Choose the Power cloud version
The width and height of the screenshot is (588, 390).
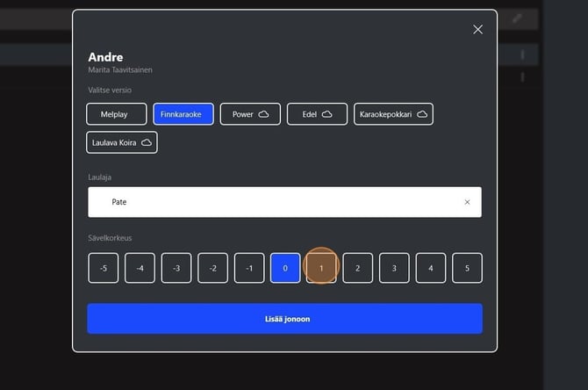(x=250, y=114)
